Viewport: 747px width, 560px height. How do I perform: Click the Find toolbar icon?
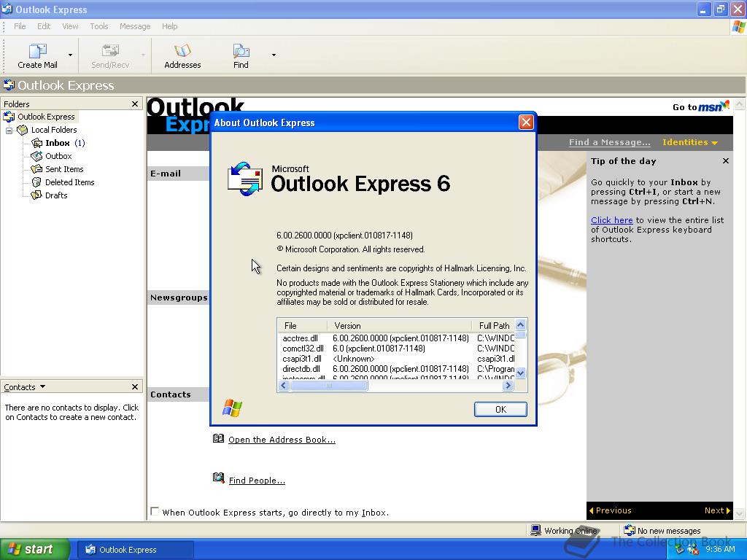pos(241,50)
